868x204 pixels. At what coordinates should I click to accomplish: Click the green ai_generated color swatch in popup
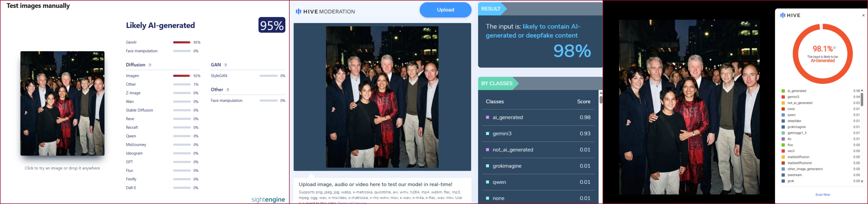783,91
